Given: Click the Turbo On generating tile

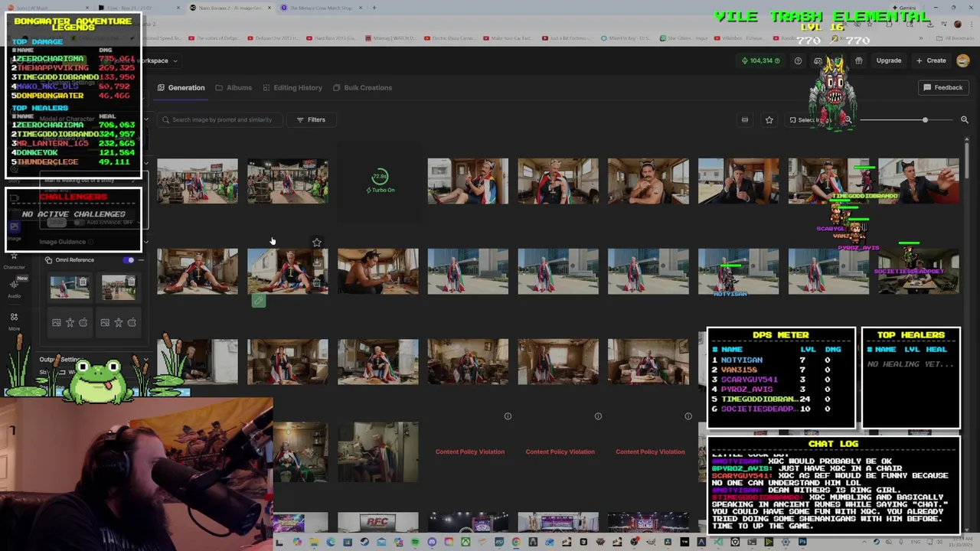Looking at the screenshot, I should pyautogui.click(x=380, y=181).
